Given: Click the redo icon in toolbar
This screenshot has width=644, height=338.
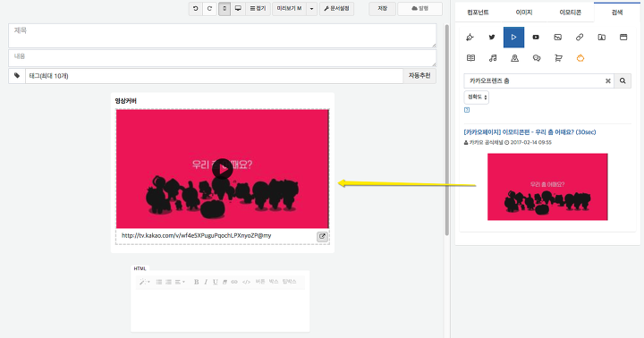Looking at the screenshot, I should point(209,9).
